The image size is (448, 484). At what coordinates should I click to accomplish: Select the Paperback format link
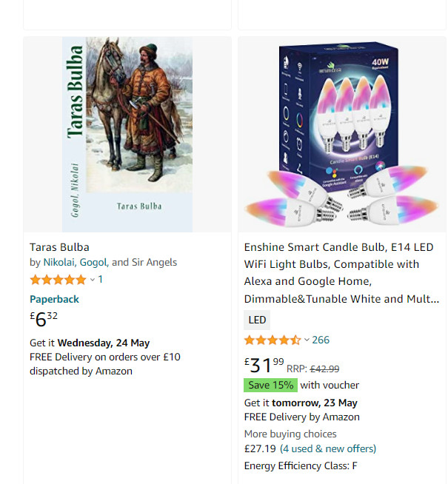(x=54, y=299)
